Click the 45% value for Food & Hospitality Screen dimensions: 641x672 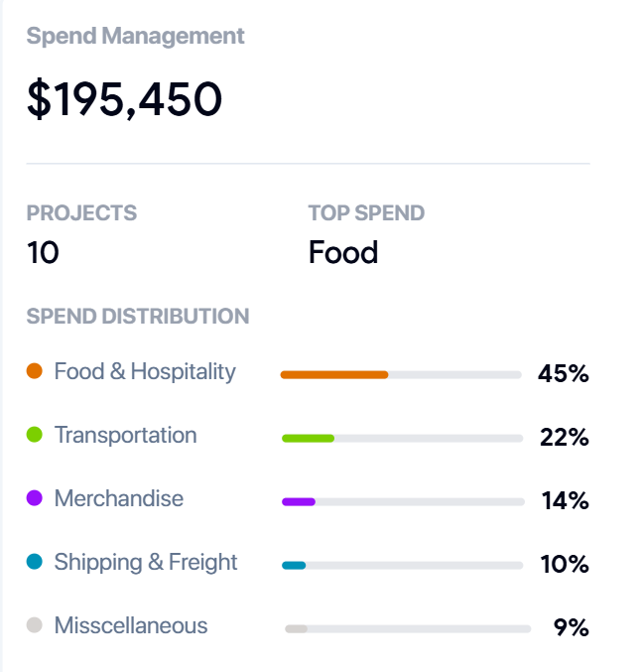point(564,374)
